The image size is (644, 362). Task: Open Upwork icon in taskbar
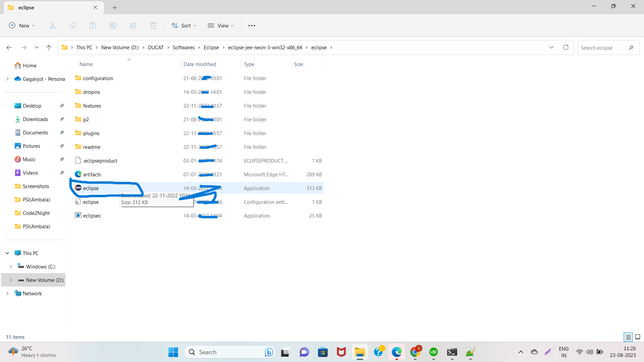[434, 352]
